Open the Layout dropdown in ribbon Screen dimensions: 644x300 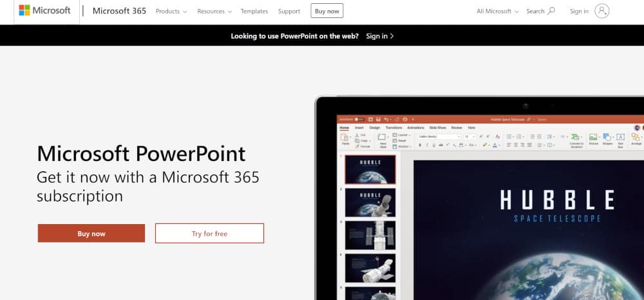(402, 135)
